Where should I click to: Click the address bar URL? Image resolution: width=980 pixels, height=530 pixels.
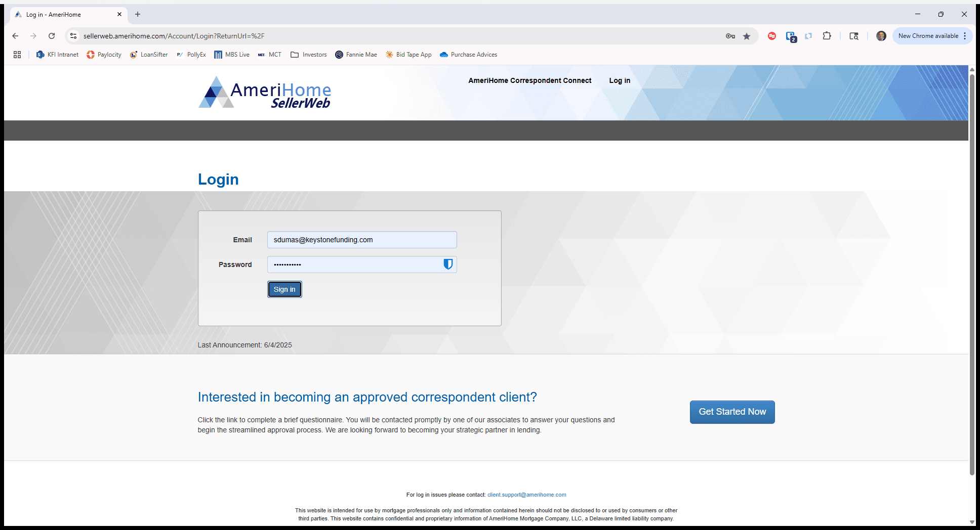[174, 36]
